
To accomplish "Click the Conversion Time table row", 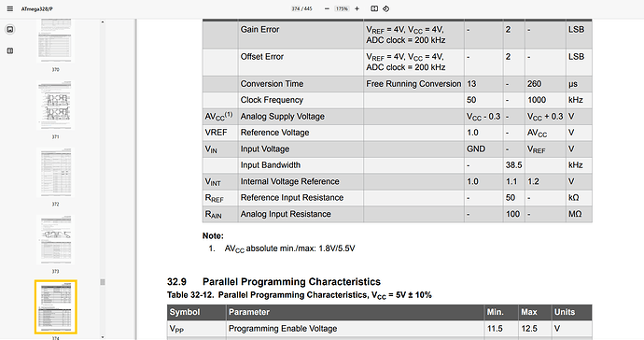I will coord(398,84).
